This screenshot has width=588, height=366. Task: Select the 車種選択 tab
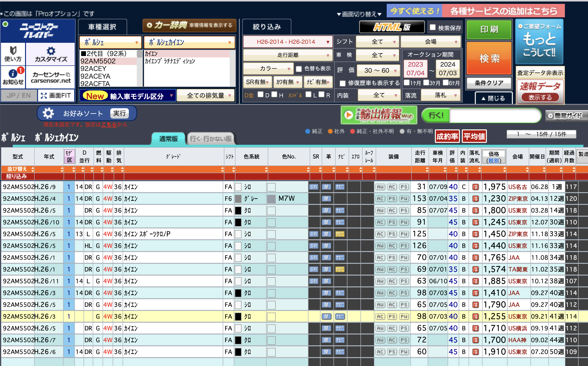[x=102, y=27]
